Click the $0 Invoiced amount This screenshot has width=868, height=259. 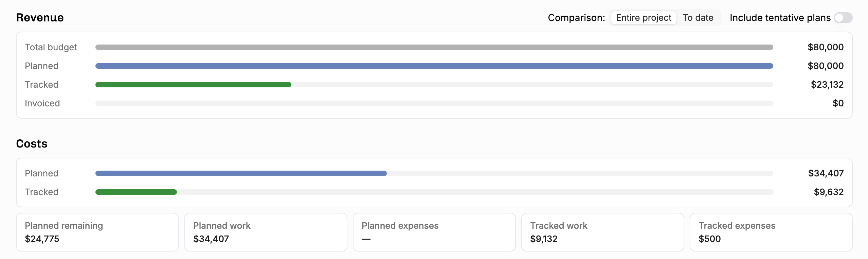(838, 103)
